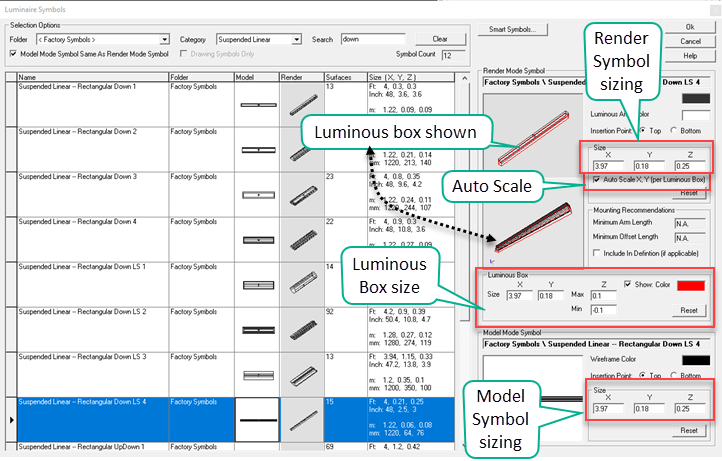Click the Model symbol thumbnail for Rectangular Down LS 1
722x461 pixels.
[258, 286]
